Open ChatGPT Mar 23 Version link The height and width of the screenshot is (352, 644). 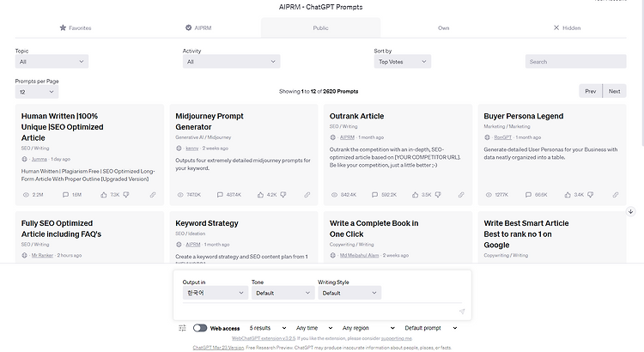pos(218,348)
